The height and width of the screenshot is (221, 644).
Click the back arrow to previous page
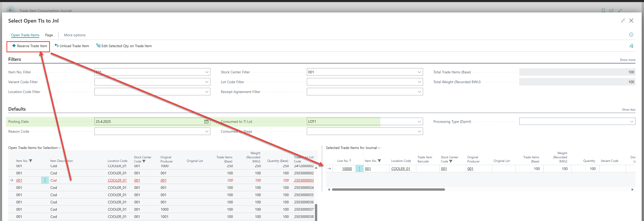click(11, 10)
